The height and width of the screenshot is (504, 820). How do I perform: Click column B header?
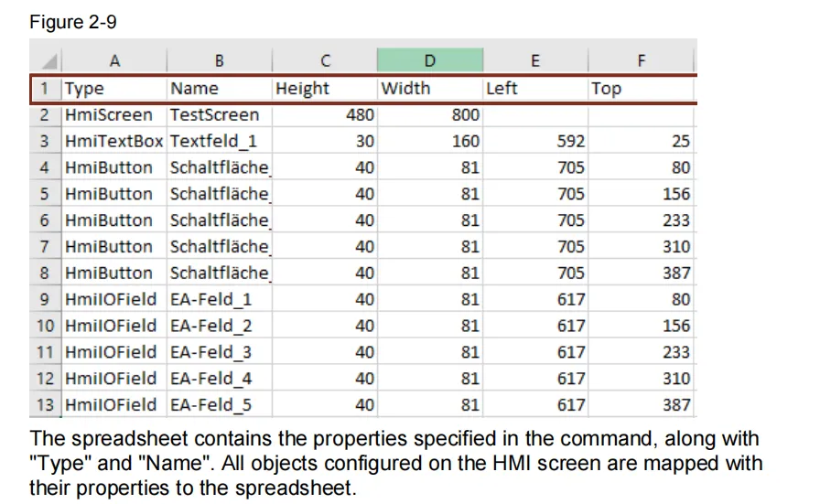[220, 61]
